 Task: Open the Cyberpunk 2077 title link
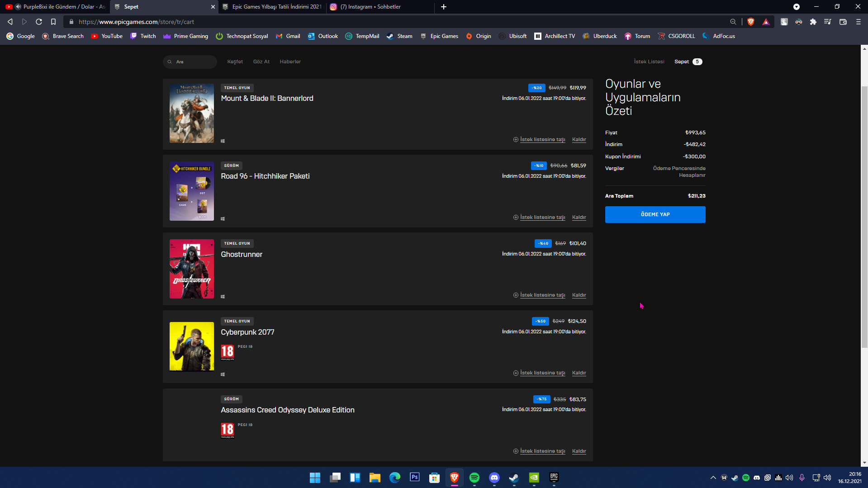(247, 332)
